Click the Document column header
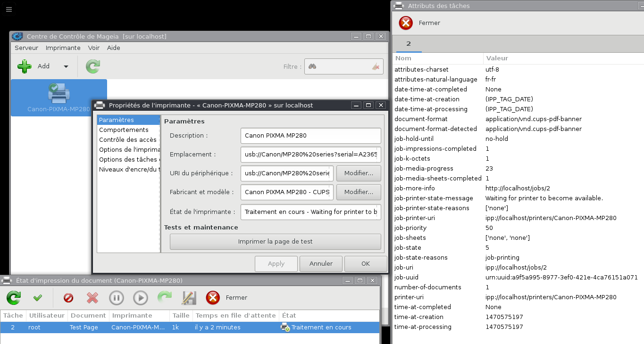 click(88, 315)
